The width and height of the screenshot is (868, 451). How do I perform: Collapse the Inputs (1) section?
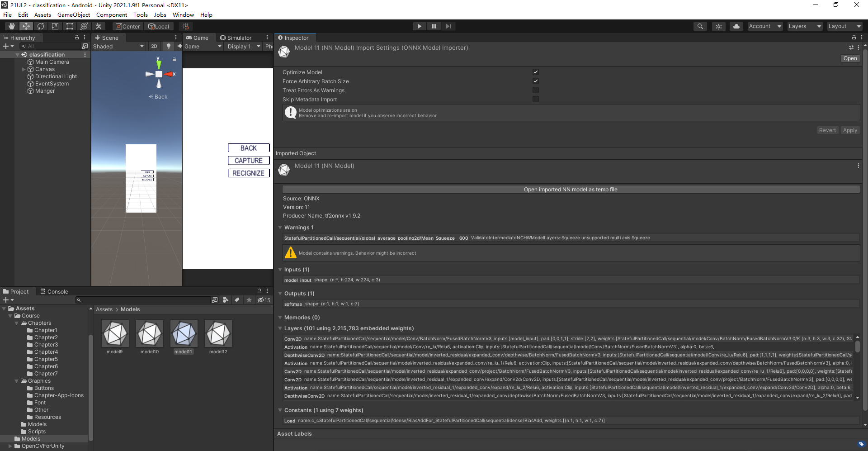point(280,269)
